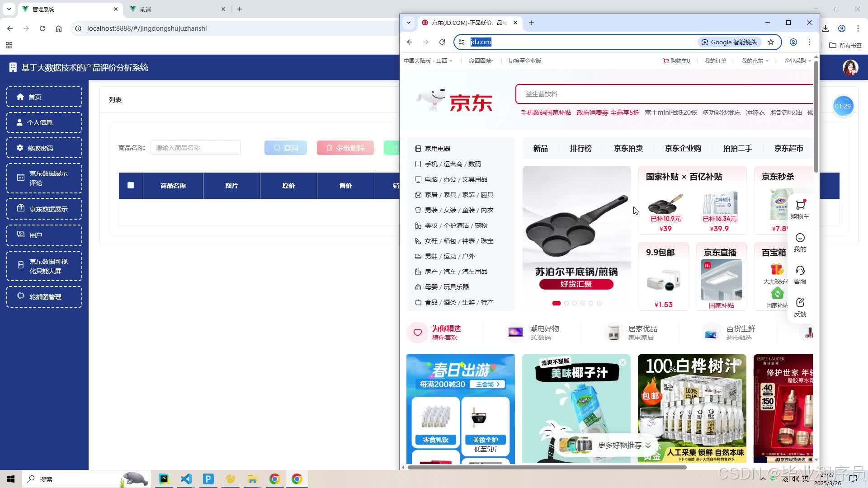Click the back arrow in JD window
The image size is (868, 488).
coord(410,42)
